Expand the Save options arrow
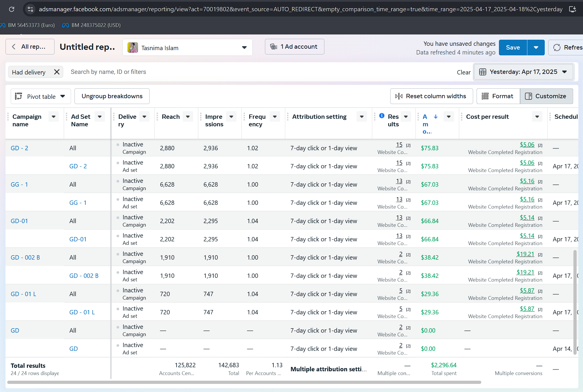 536,48
